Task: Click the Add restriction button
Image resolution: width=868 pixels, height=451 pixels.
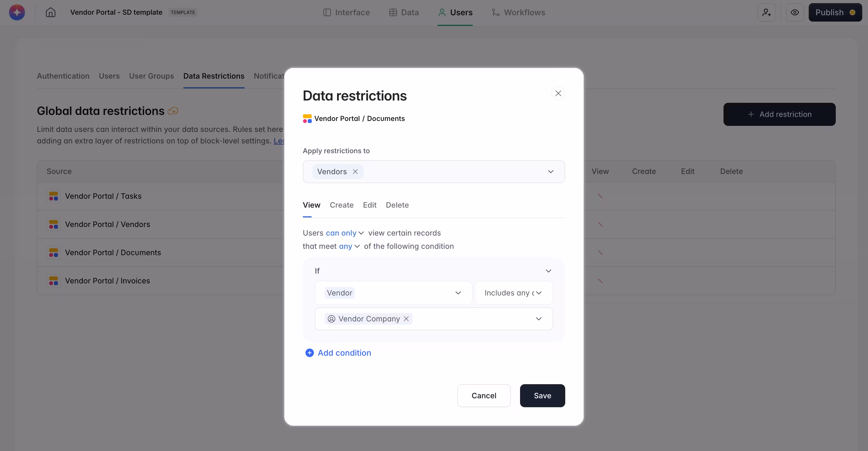Action: coord(779,114)
